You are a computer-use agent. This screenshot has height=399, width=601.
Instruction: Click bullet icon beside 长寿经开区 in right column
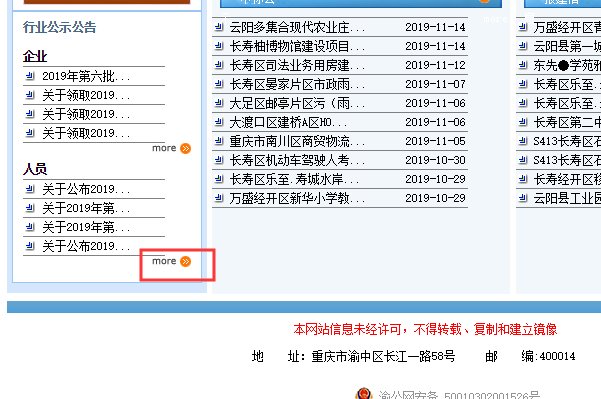pos(523,179)
